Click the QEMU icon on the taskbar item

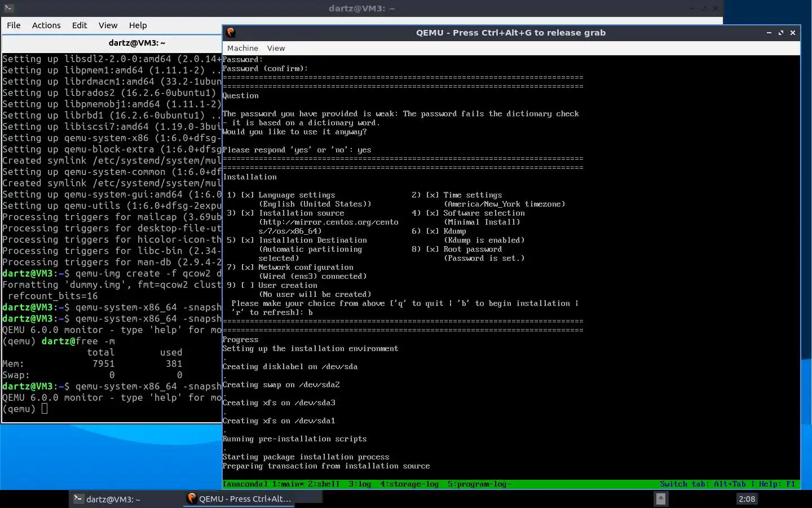coord(192,498)
